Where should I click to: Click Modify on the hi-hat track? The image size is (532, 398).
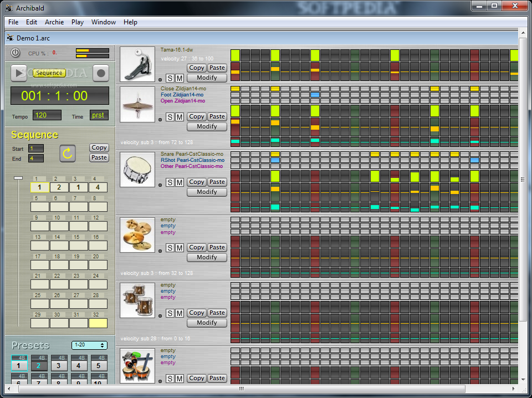pos(207,126)
